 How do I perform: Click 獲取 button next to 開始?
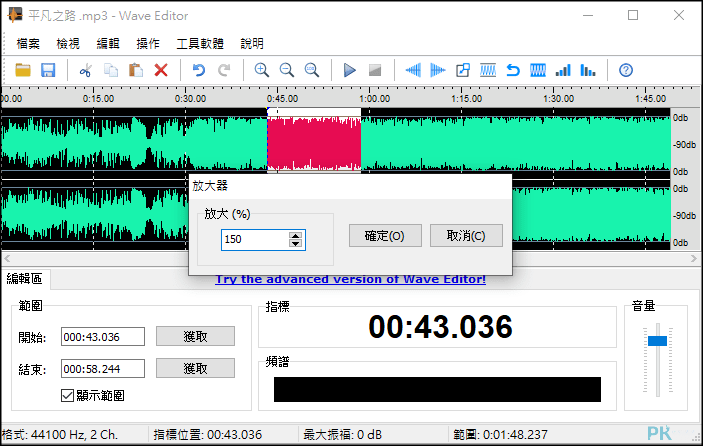pos(195,336)
